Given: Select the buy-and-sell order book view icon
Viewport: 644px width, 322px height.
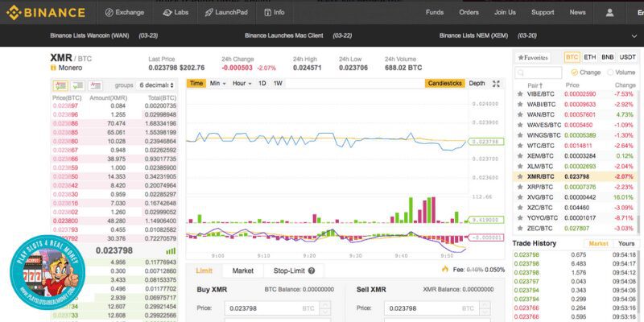Looking at the screenshot, I should click(60, 85).
